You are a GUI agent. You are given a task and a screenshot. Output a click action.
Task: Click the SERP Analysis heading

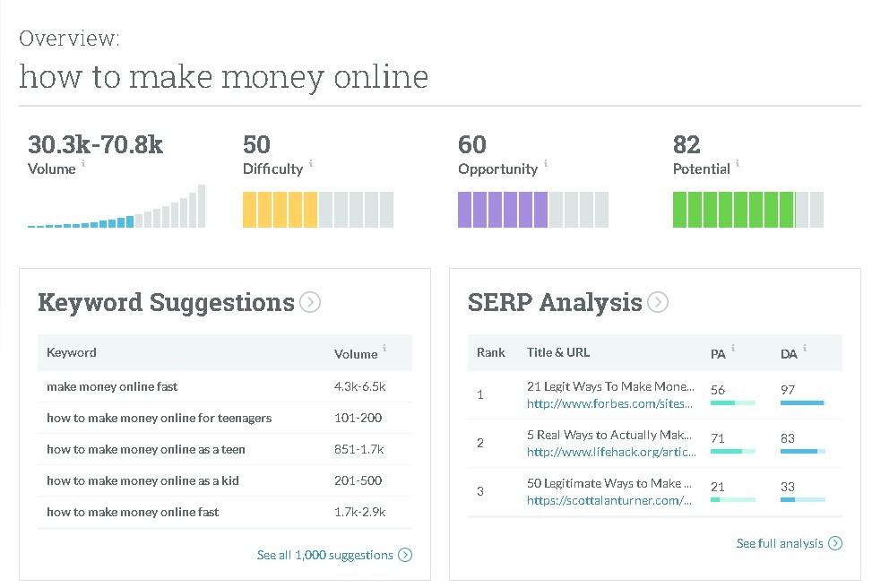tap(555, 303)
